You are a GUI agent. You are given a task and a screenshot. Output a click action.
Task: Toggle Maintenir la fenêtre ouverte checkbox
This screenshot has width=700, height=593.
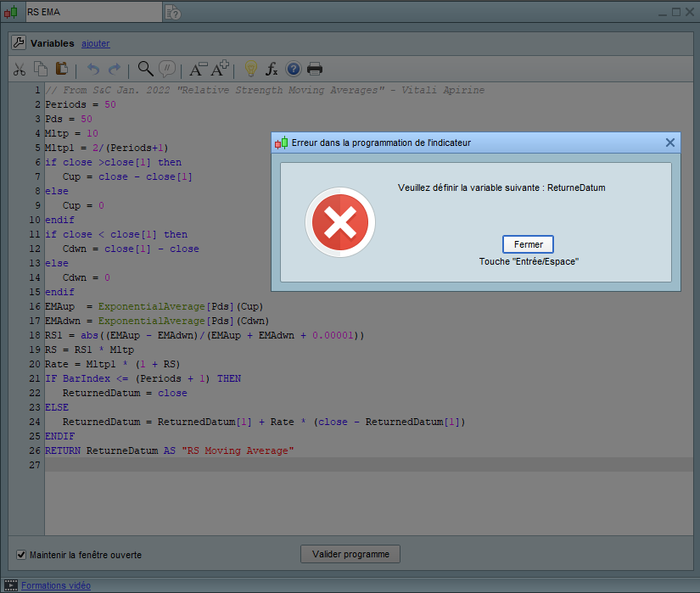pyautogui.click(x=21, y=555)
